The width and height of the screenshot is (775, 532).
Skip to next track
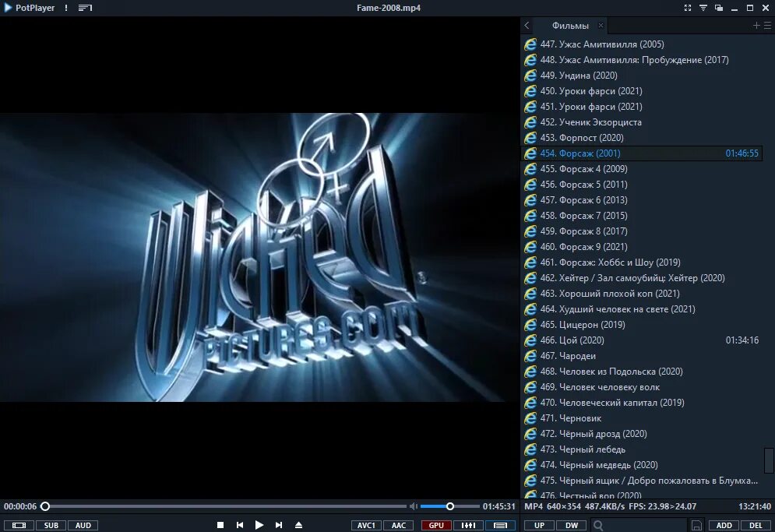(279, 525)
